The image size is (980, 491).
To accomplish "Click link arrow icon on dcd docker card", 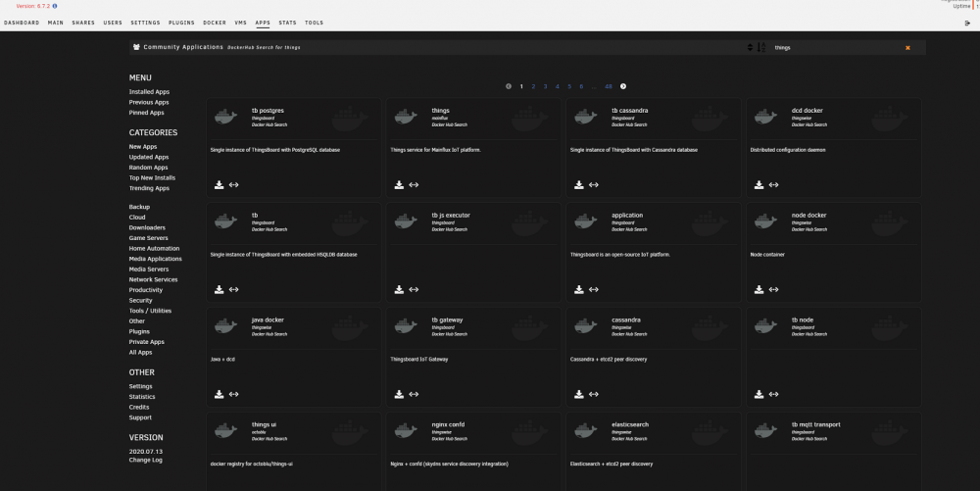I will 774,185.
